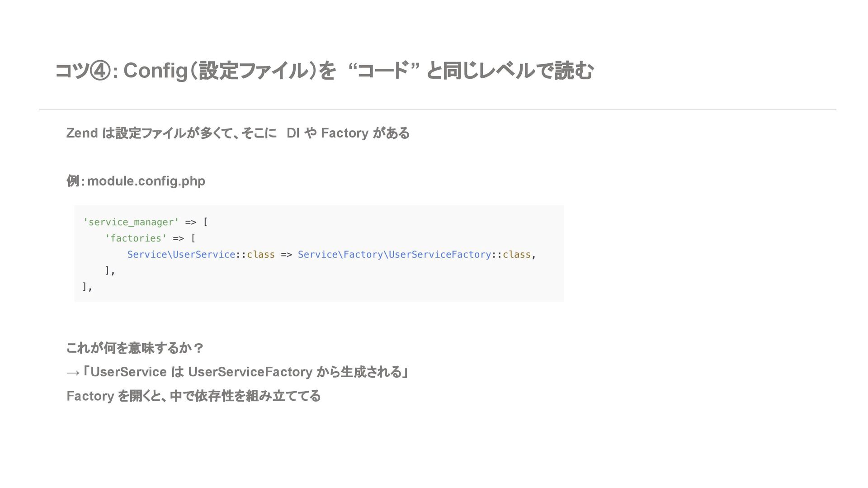868x488 pixels.
Task: Click the horizontal divider under the title
Action: (438, 109)
